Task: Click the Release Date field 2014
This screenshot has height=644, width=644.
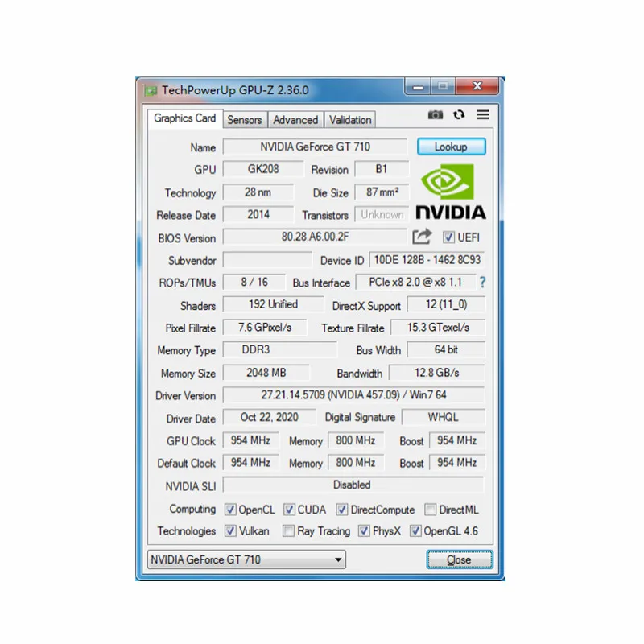Action: coord(258,214)
